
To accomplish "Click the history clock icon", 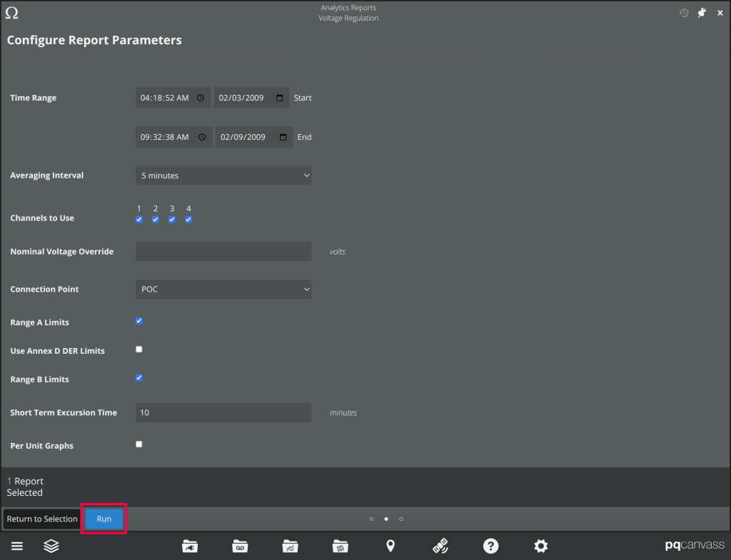I will [x=684, y=13].
